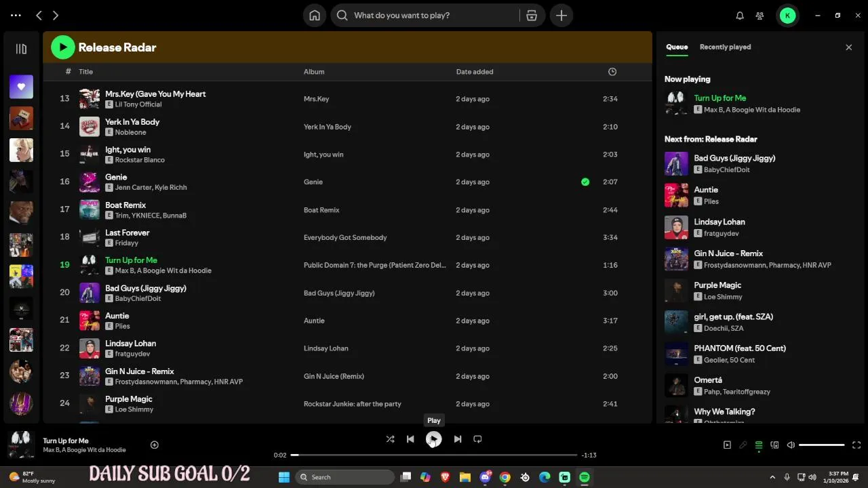Skip to next track
This screenshot has width=868, height=488.
(x=458, y=439)
